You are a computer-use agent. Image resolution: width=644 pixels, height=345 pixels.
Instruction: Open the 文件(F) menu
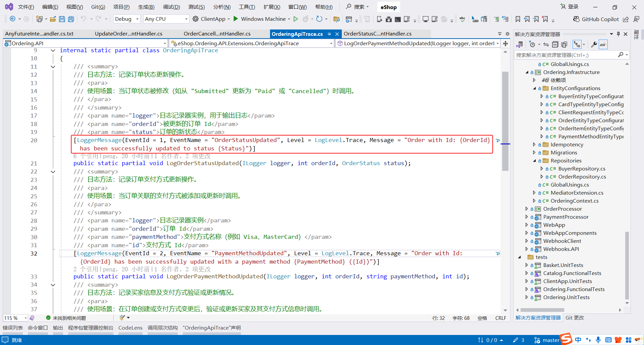coord(26,7)
